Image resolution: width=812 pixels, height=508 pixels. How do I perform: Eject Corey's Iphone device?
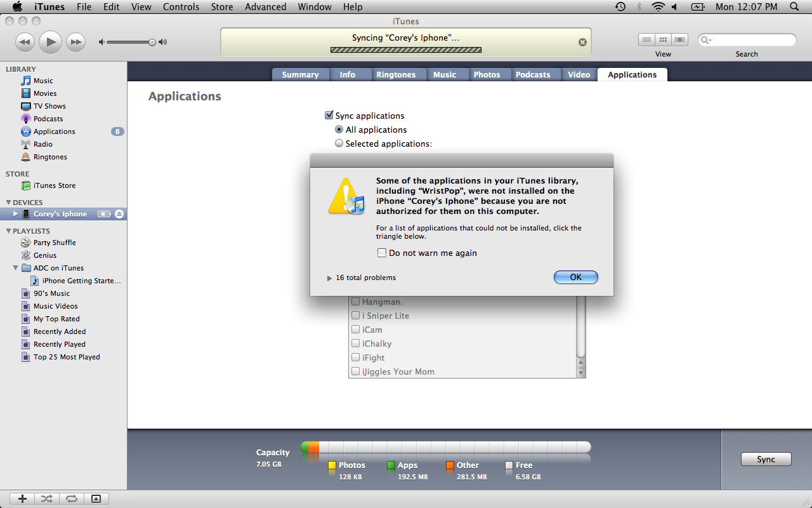(119, 214)
